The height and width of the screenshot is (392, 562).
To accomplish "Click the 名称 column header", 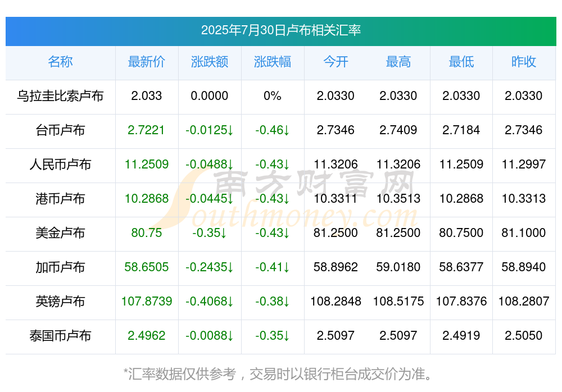I will (60, 62).
